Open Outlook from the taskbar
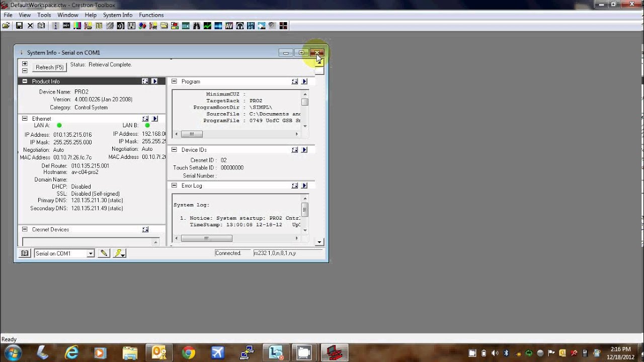 (159, 353)
